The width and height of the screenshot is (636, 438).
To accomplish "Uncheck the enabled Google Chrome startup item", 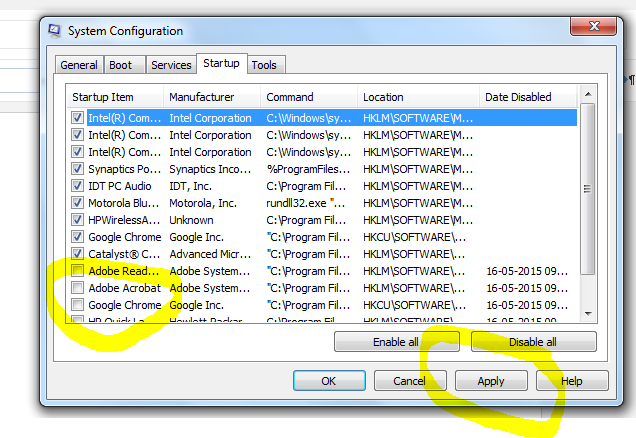I will [x=77, y=237].
